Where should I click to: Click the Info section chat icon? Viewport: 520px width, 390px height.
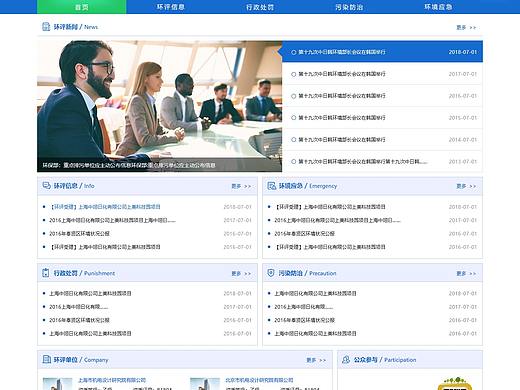coord(46,186)
